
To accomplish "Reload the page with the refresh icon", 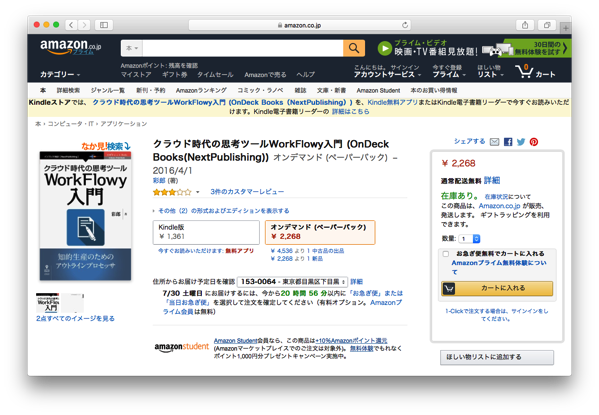I will (405, 25).
